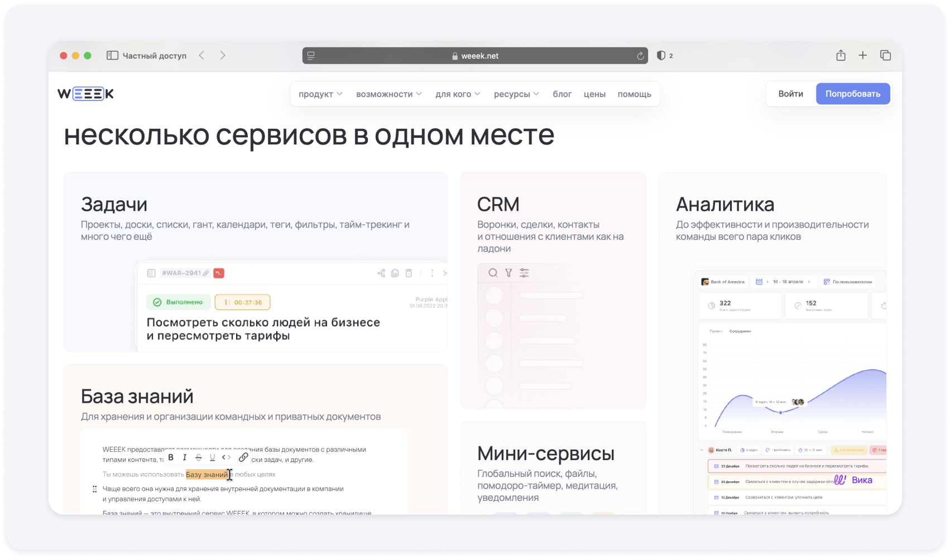Toggle the Выполнено status badge

coord(179,302)
